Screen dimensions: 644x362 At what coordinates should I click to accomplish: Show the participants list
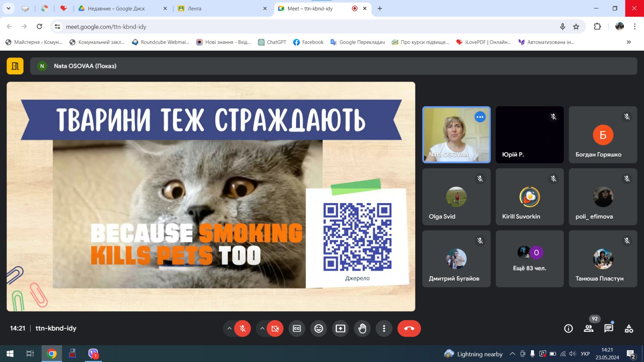(588, 329)
